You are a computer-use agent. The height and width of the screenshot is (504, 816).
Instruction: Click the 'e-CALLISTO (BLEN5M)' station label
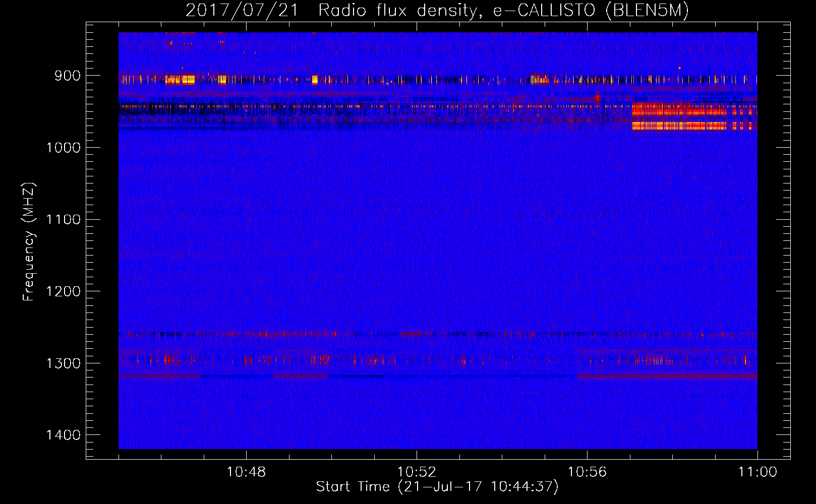coord(591,10)
